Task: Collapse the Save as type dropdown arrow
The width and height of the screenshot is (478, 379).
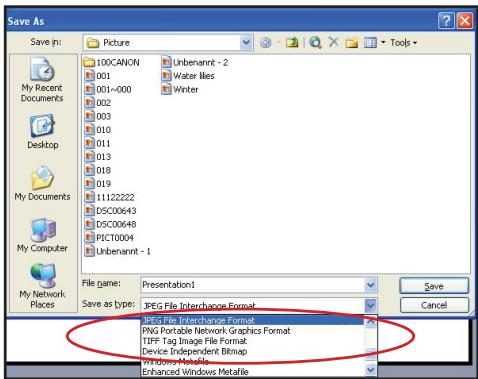Action: 371,305
